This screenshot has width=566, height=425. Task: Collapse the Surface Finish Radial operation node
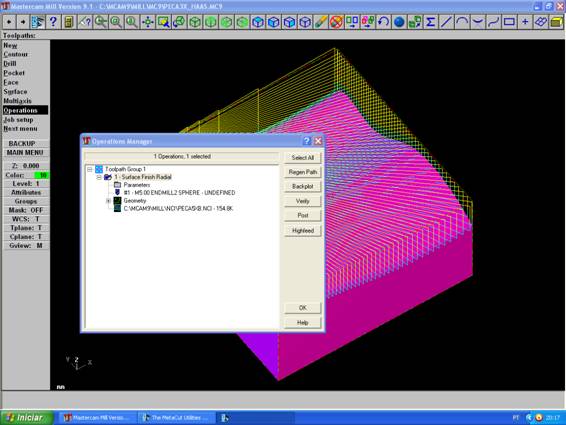pyautogui.click(x=99, y=177)
